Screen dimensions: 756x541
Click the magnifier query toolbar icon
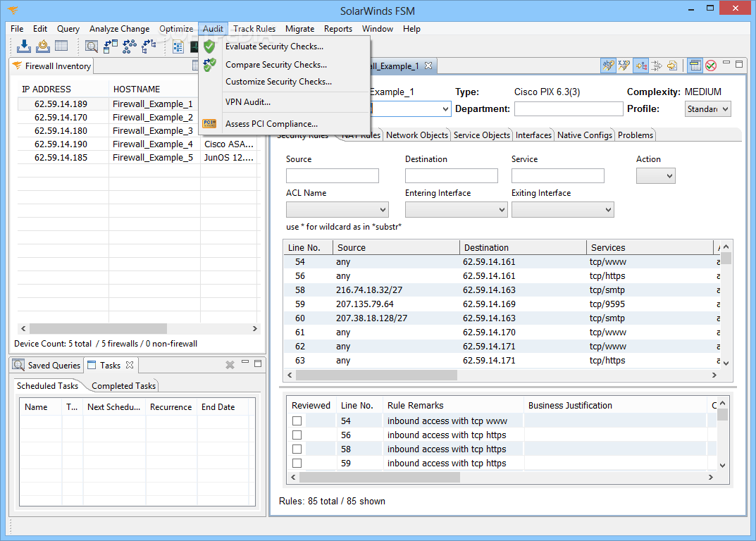pyautogui.click(x=92, y=46)
